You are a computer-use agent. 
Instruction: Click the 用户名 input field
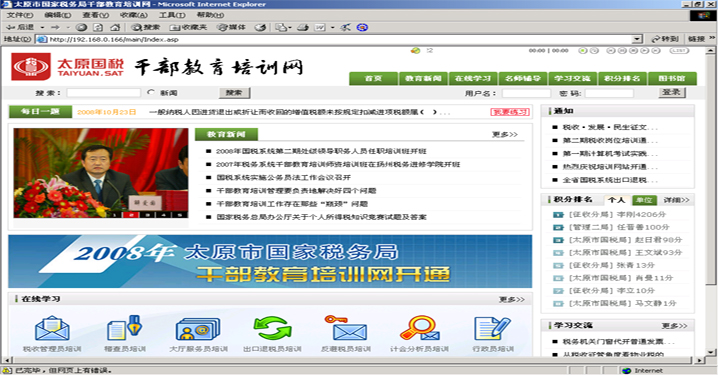tap(526, 93)
